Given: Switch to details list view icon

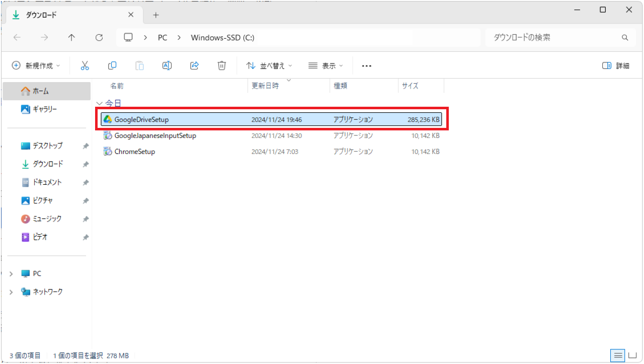Looking at the screenshot, I should [617, 355].
